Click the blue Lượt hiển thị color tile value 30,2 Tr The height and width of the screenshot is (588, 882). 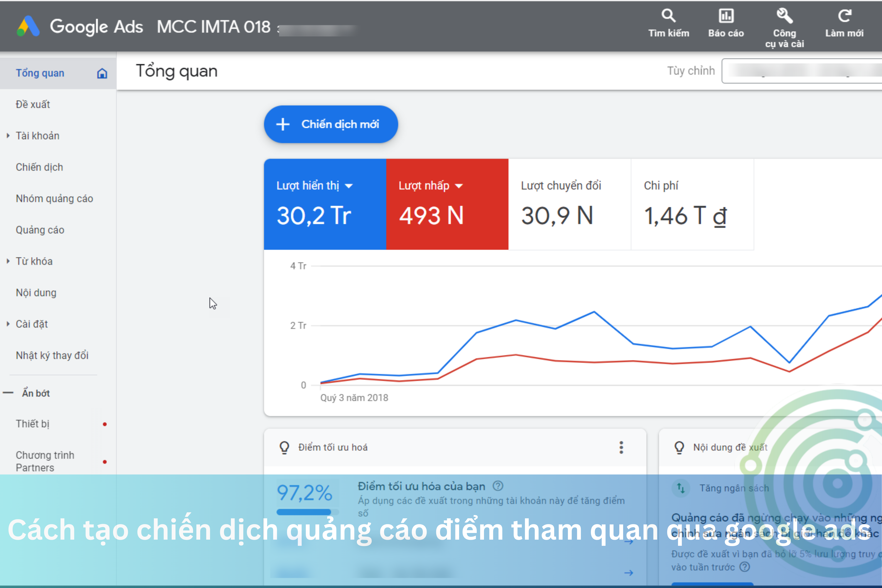tap(314, 216)
